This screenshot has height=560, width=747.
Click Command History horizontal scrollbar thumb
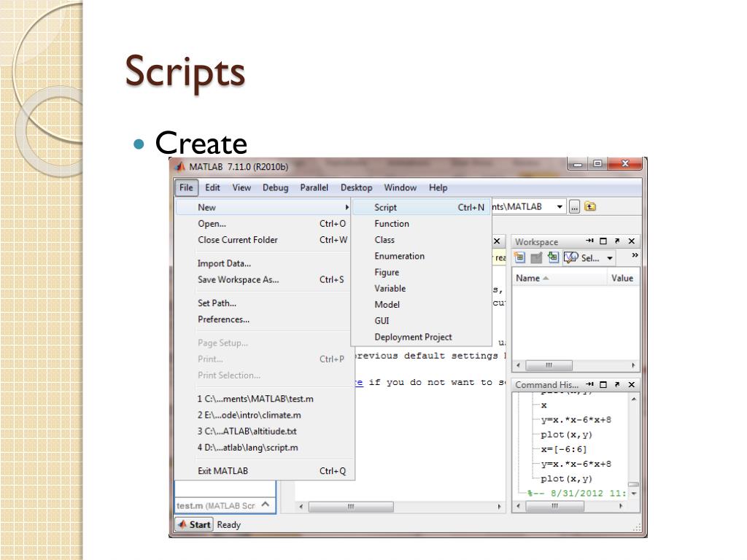(x=555, y=506)
